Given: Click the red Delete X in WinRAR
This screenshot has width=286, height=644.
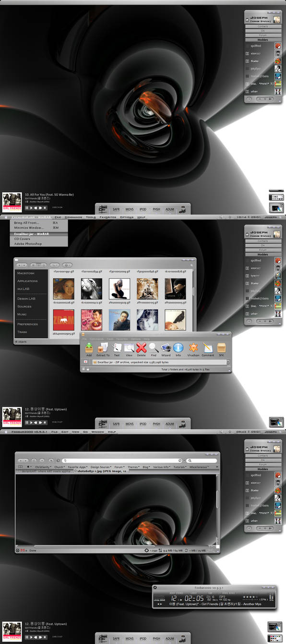Looking at the screenshot, I should pyautogui.click(x=141, y=348).
